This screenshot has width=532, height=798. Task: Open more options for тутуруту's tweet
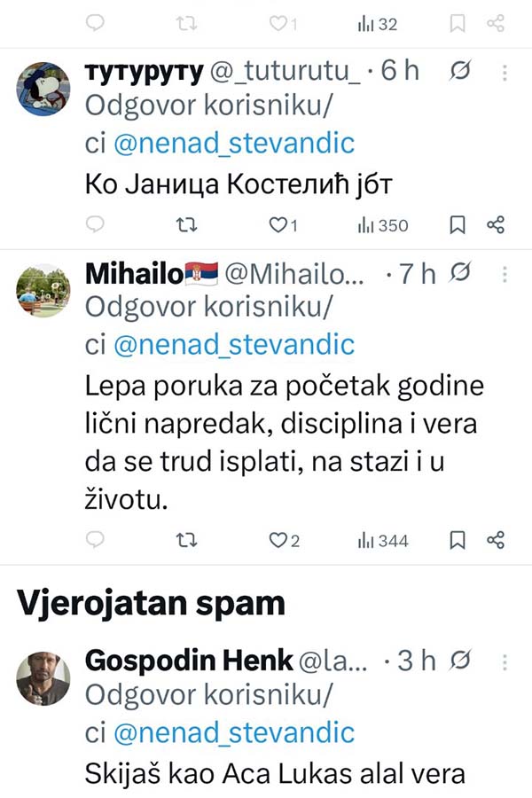(505, 71)
